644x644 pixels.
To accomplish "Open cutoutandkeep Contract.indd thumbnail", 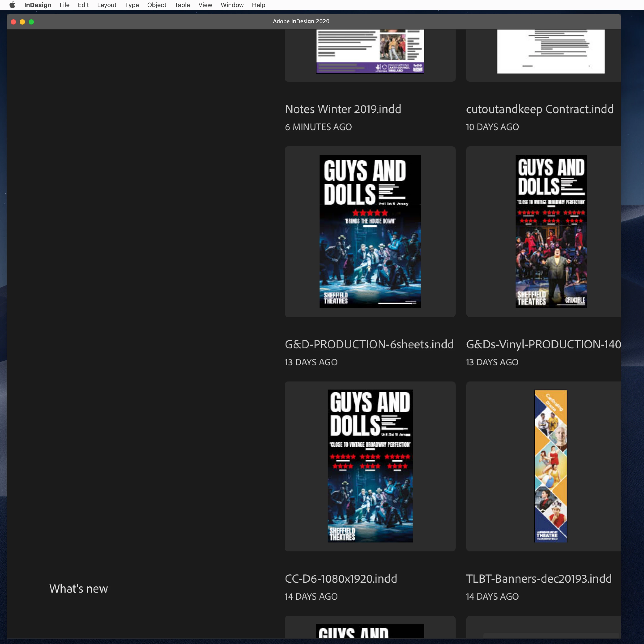I will point(550,52).
